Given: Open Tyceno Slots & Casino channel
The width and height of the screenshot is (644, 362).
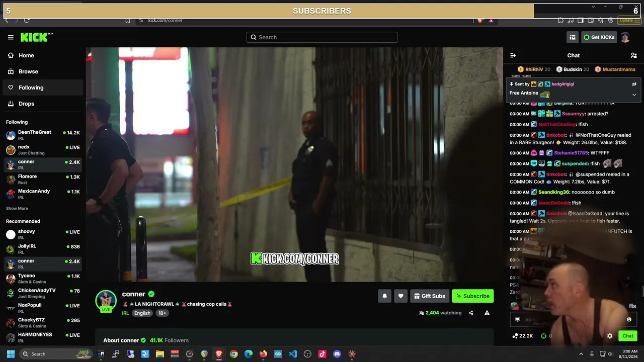Looking at the screenshot, I should (x=42, y=279).
